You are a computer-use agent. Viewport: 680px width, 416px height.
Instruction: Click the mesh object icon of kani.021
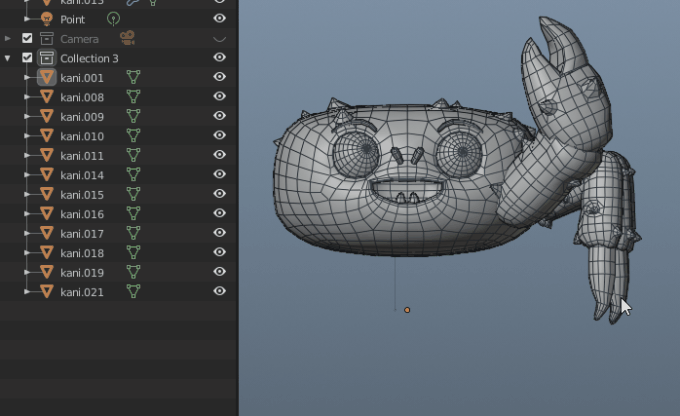[47, 292]
